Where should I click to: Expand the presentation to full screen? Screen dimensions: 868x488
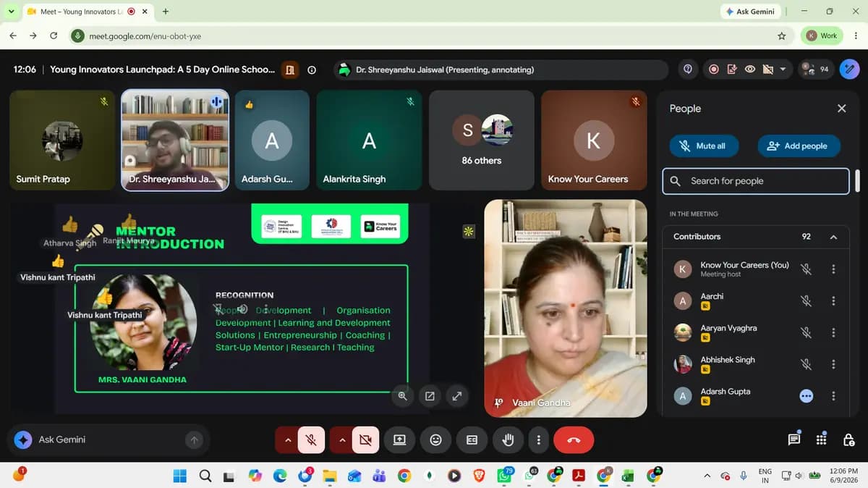click(x=457, y=396)
